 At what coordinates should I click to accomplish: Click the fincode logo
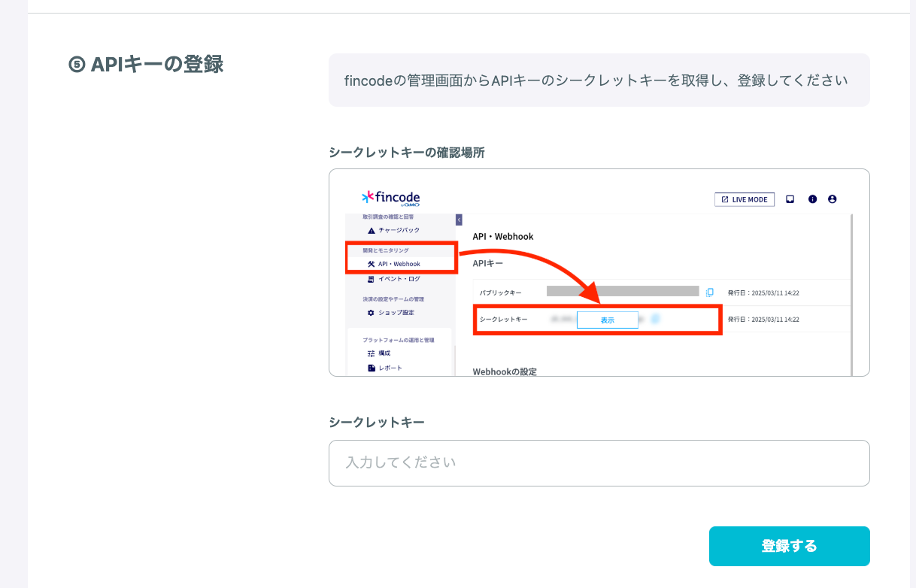[x=391, y=198]
